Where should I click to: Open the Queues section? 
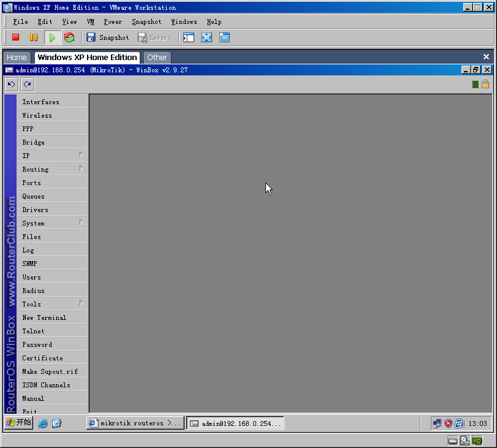tap(52, 196)
